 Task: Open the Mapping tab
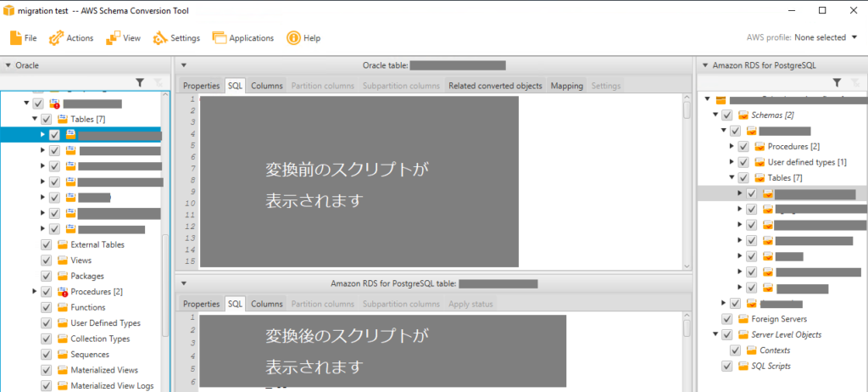pyautogui.click(x=567, y=86)
